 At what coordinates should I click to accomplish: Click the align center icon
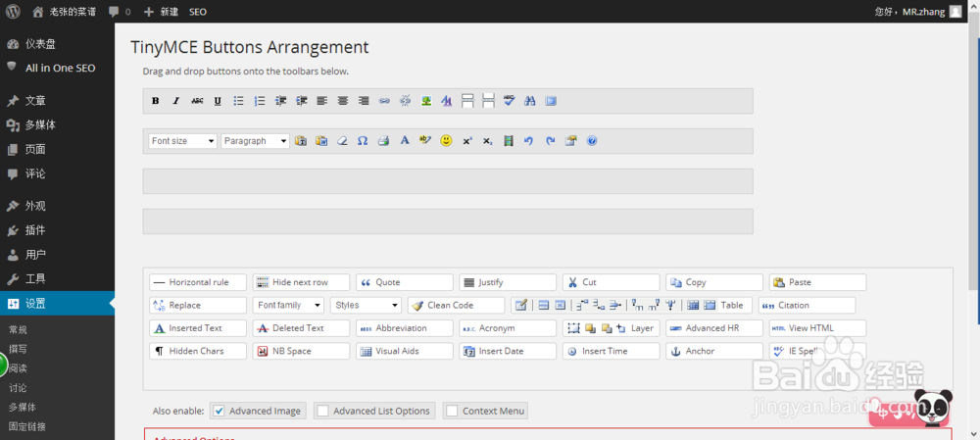(342, 101)
